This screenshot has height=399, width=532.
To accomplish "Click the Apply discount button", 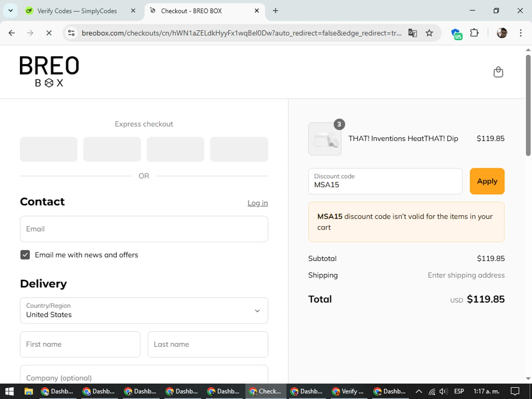I will pos(487,181).
